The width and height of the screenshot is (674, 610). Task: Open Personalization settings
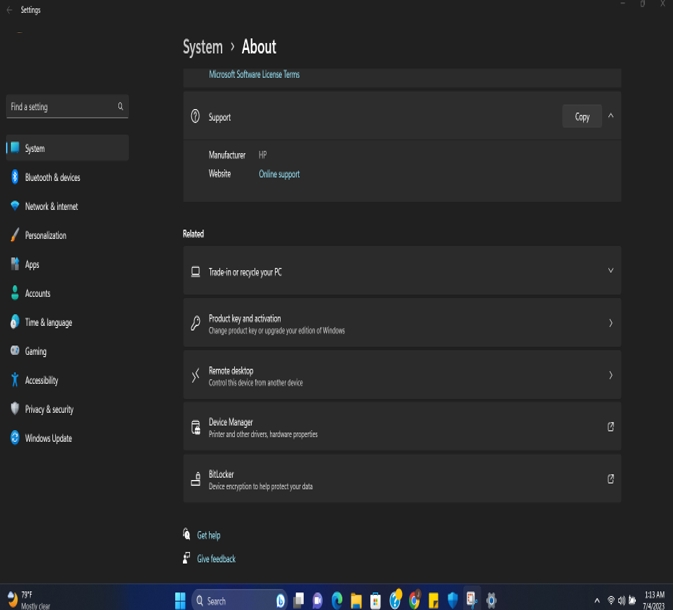67,235
